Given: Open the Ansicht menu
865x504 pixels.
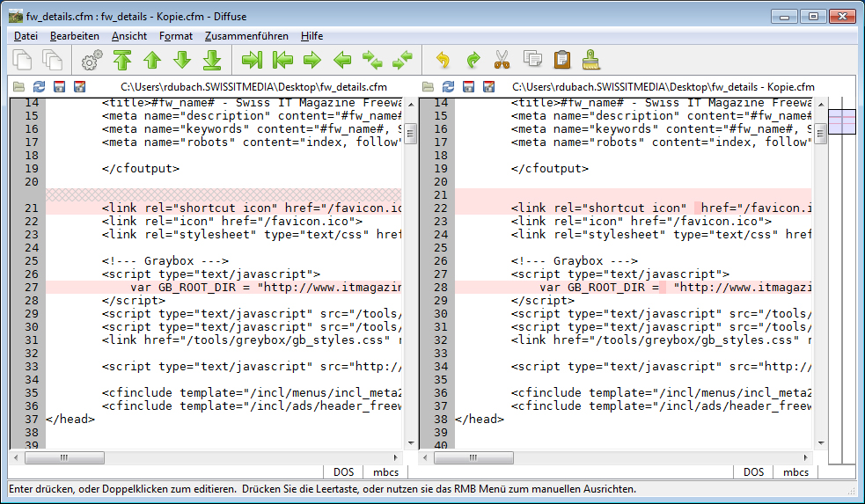Looking at the screenshot, I should click(x=129, y=36).
